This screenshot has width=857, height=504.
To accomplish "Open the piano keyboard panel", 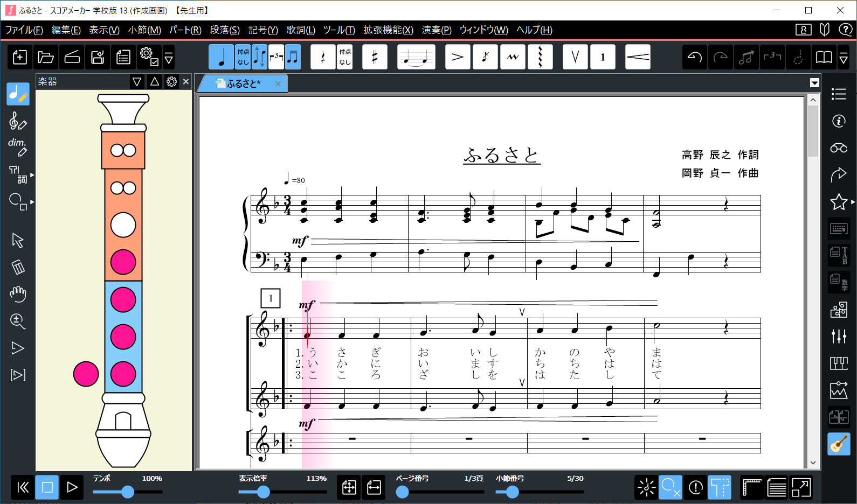I will 839,363.
